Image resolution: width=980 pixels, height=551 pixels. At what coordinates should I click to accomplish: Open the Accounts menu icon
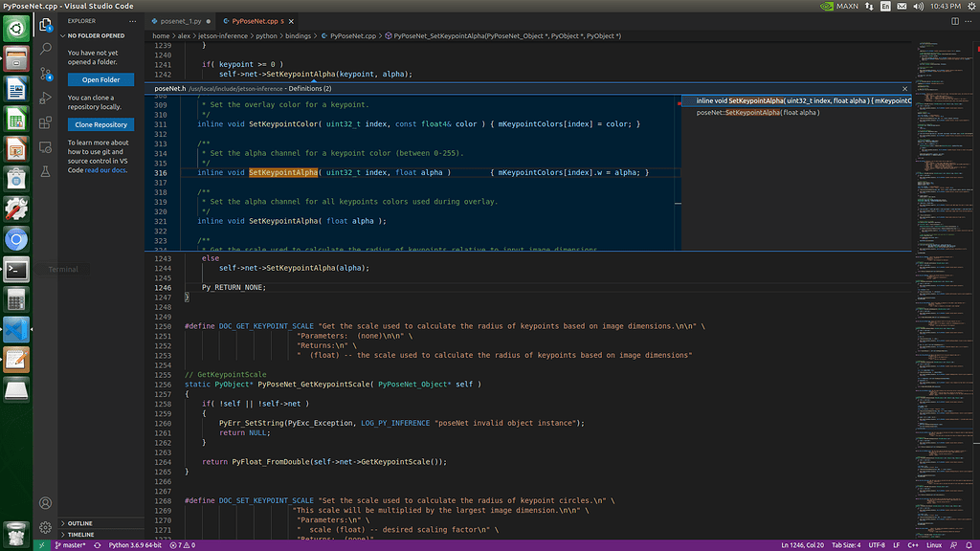pyautogui.click(x=45, y=502)
